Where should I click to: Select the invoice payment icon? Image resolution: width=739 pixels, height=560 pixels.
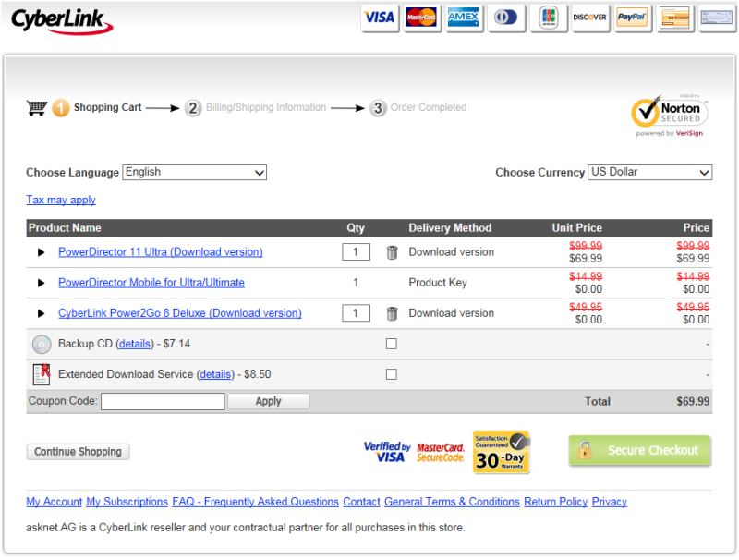674,18
